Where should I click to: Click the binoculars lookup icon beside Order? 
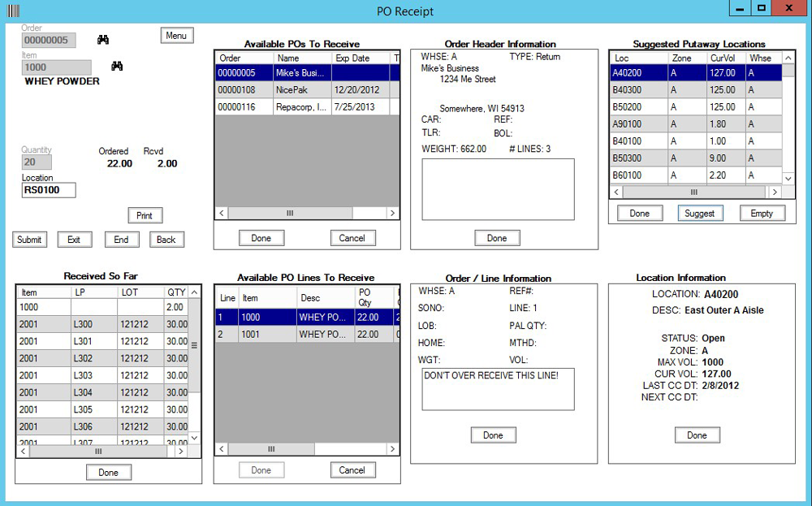103,39
